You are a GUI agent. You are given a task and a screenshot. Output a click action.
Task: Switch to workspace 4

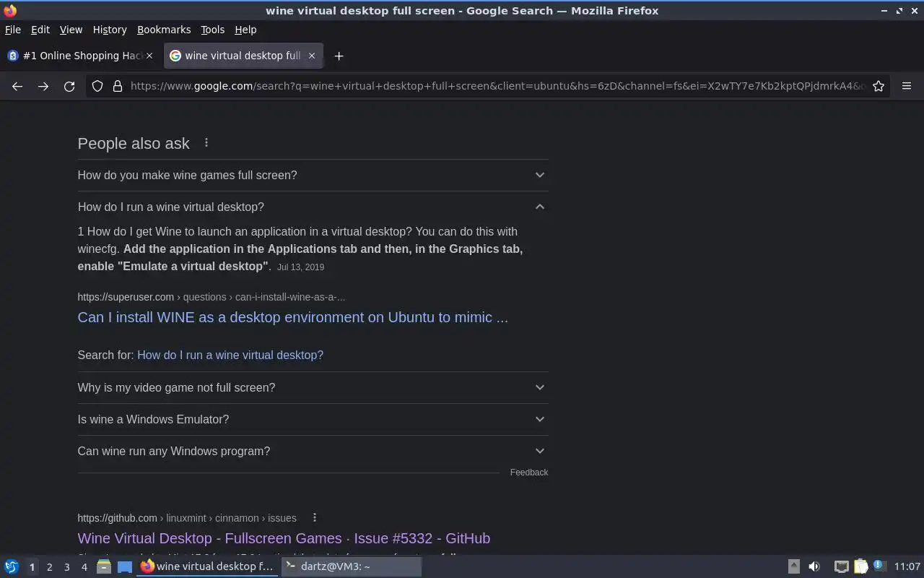(x=84, y=567)
